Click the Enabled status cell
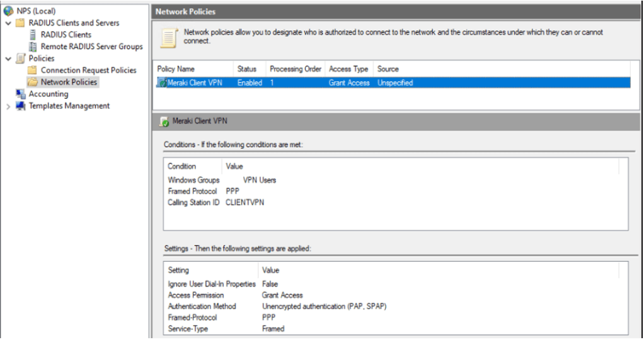This screenshot has width=644, height=340. 250,83
